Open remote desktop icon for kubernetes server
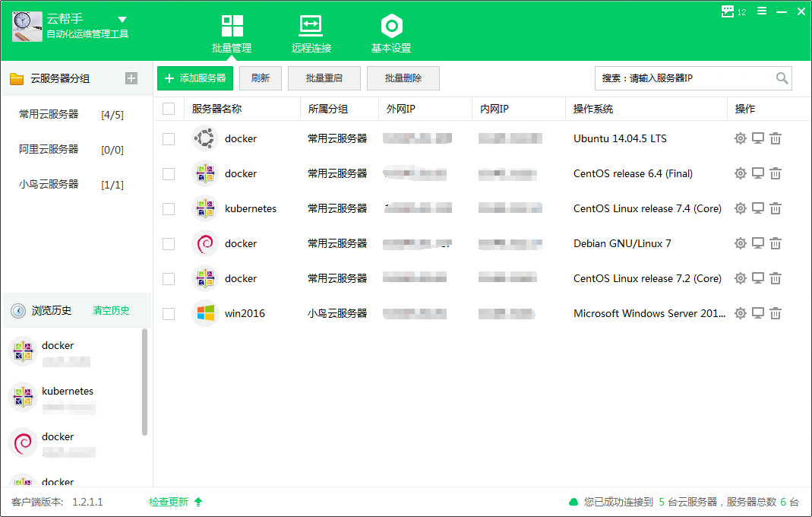The image size is (812, 517). pyautogui.click(x=758, y=208)
